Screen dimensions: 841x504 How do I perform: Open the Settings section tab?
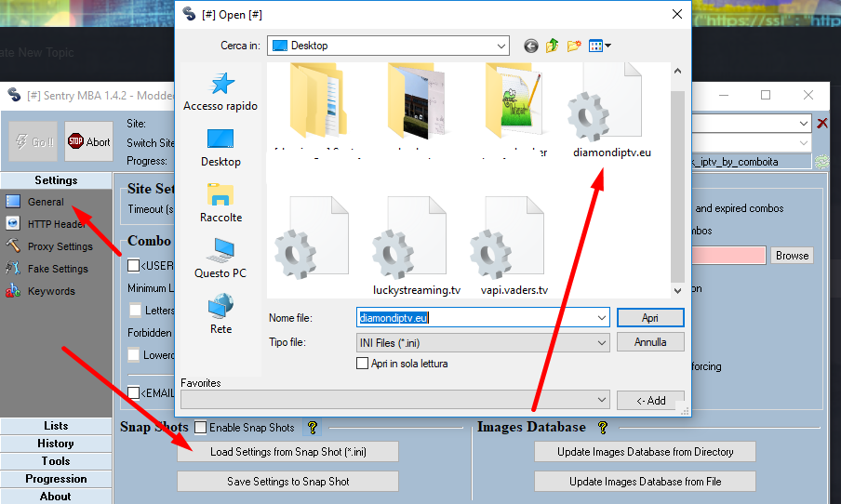click(x=56, y=180)
